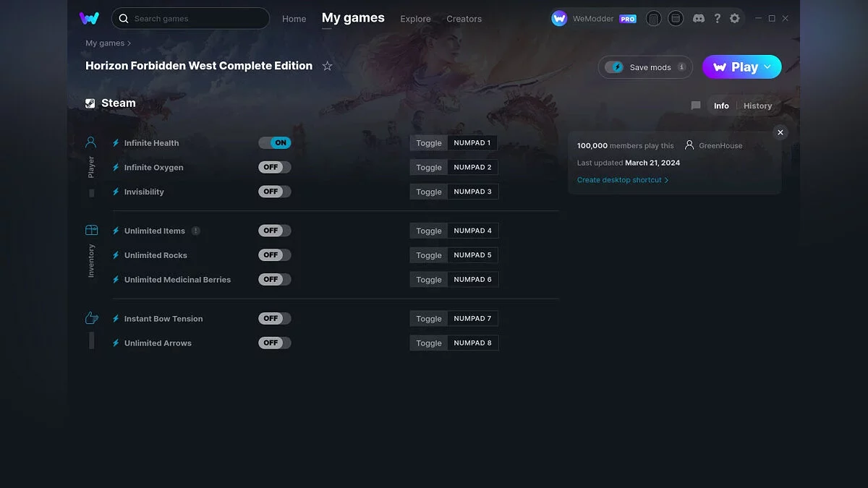Turn off Infinite Health toggle
The height and width of the screenshot is (488, 868).
coord(275,143)
